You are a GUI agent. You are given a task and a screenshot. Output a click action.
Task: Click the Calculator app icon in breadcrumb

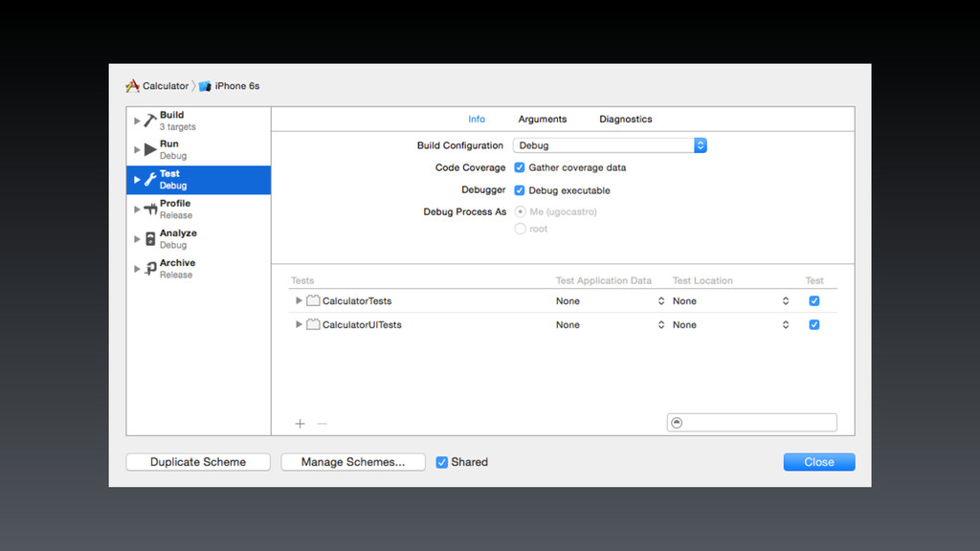click(132, 85)
